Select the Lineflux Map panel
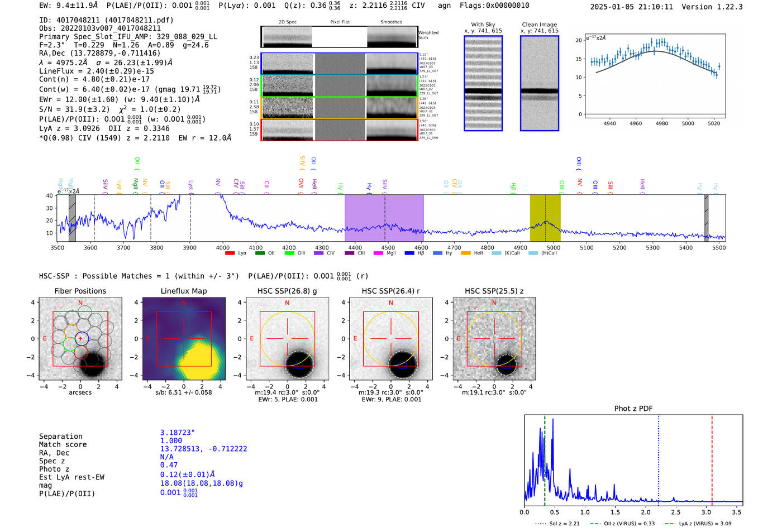 tap(184, 339)
